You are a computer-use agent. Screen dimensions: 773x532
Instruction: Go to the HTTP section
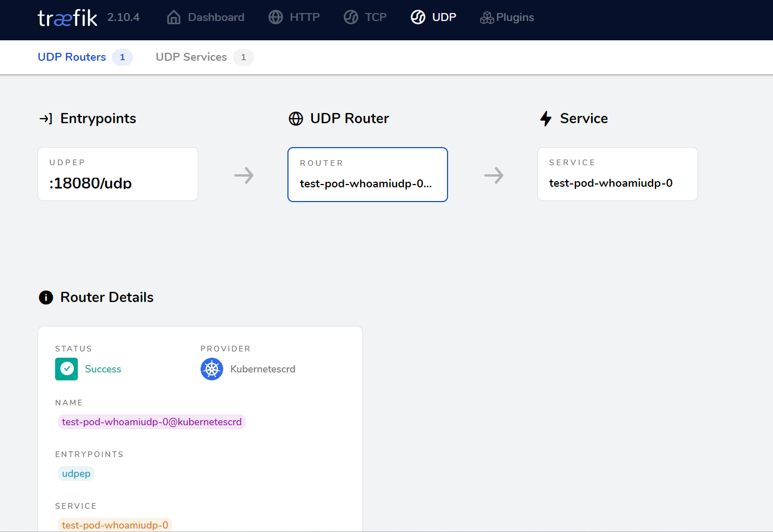pyautogui.click(x=304, y=18)
